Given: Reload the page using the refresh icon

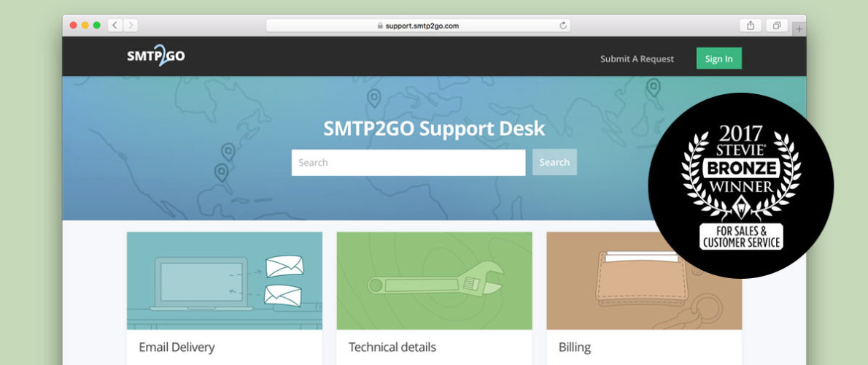Looking at the screenshot, I should click(x=563, y=26).
